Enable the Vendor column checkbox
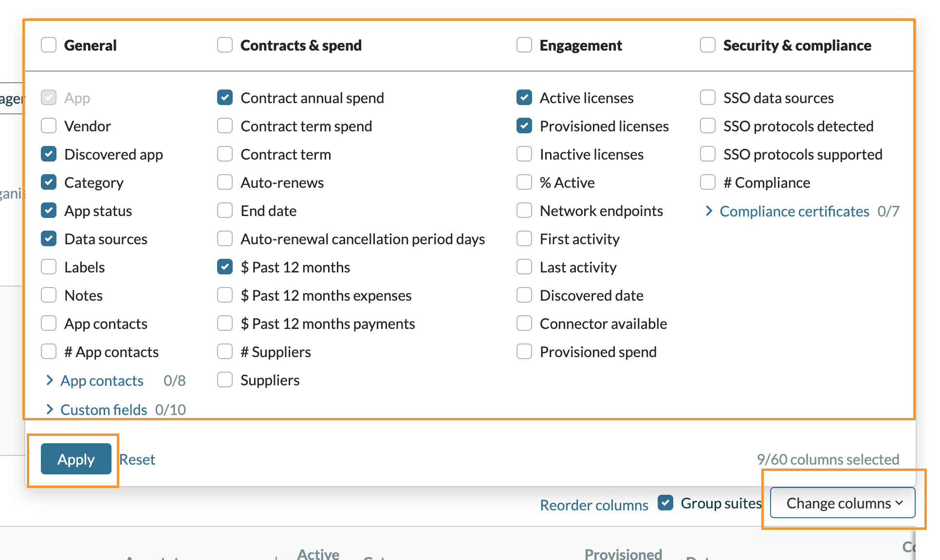This screenshot has width=940, height=560. coord(49,126)
